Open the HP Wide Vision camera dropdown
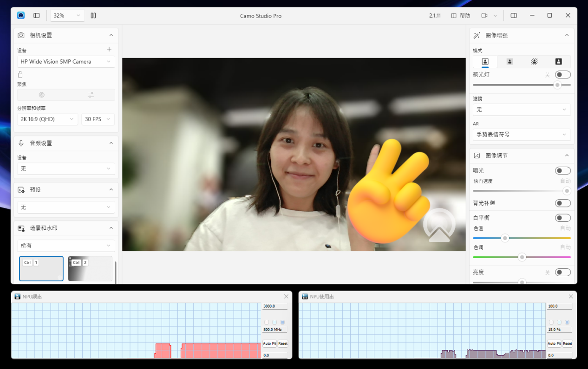 coord(66,62)
